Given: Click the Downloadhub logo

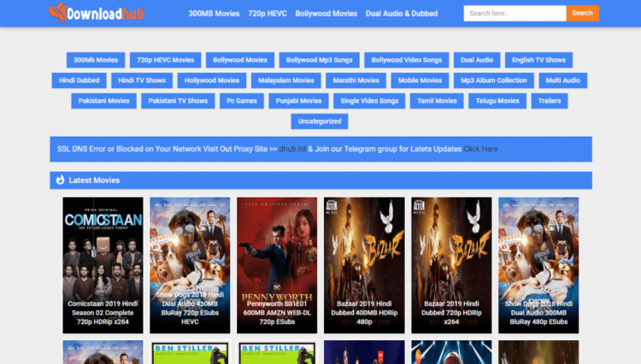Looking at the screenshot, I should click(x=96, y=13).
